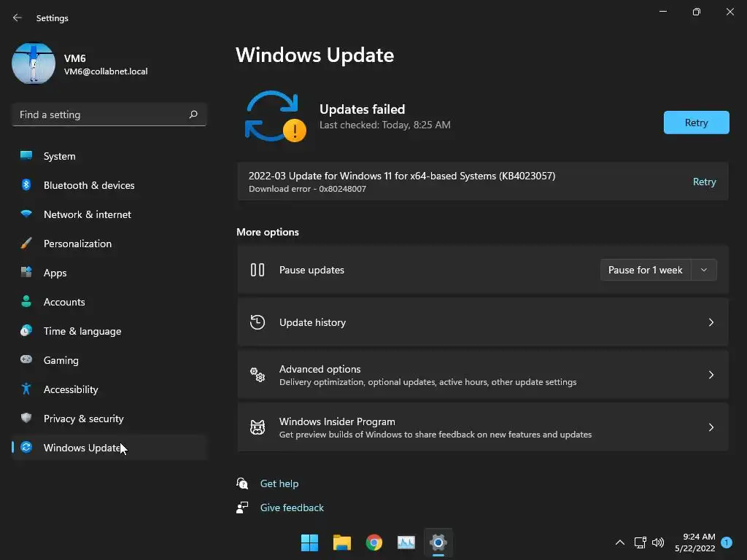Launch Chrome from the taskbar
Image resolution: width=747 pixels, height=560 pixels.
[374, 542]
